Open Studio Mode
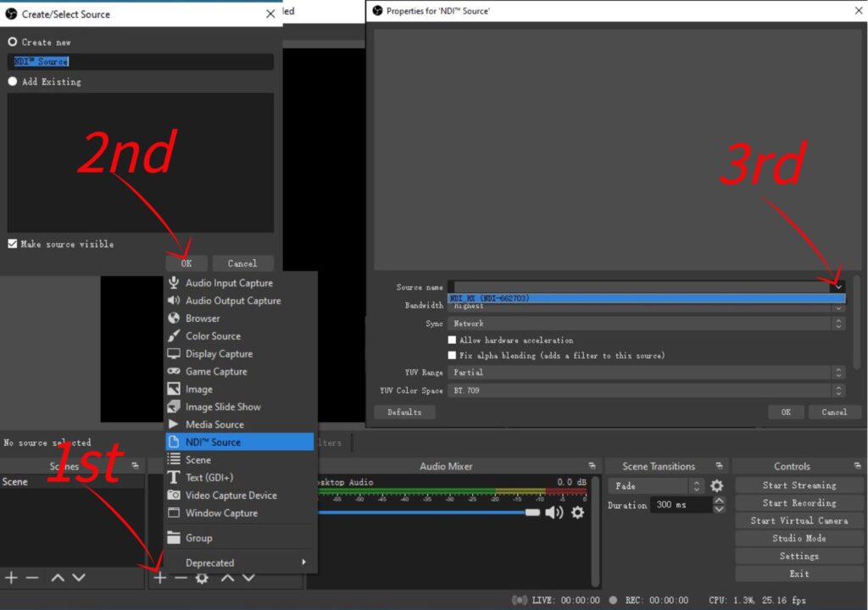The width and height of the screenshot is (868, 610). click(799, 539)
